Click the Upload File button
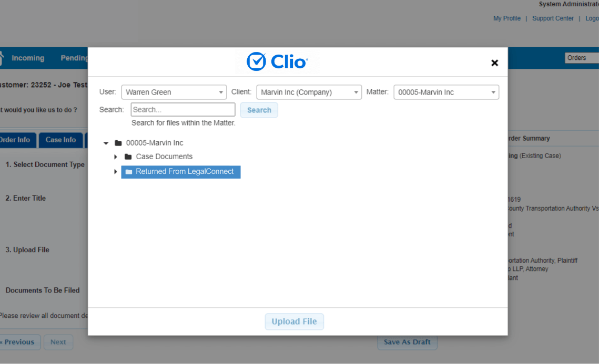Image resolution: width=599 pixels, height=364 pixels. 294,321
